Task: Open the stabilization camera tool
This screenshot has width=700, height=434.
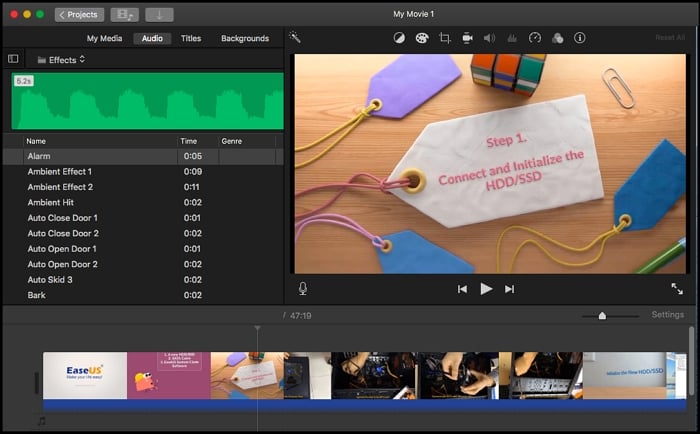Action: pyautogui.click(x=467, y=38)
